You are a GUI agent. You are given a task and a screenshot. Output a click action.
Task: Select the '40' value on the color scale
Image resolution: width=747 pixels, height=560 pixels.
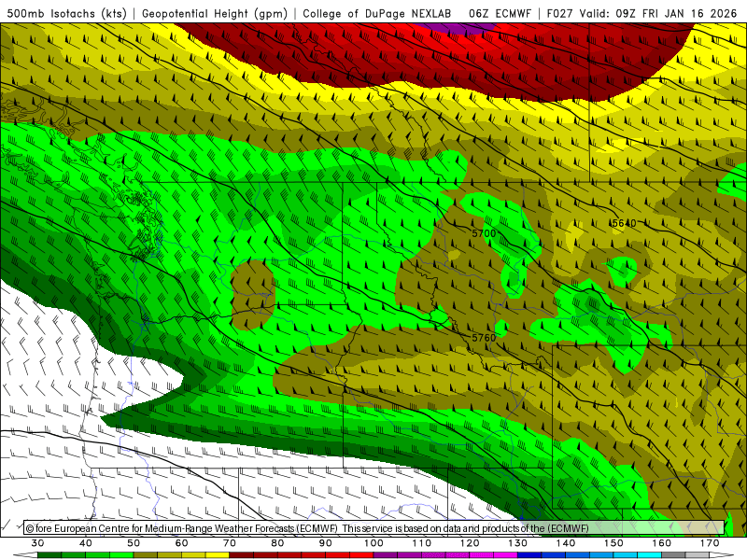point(86,543)
